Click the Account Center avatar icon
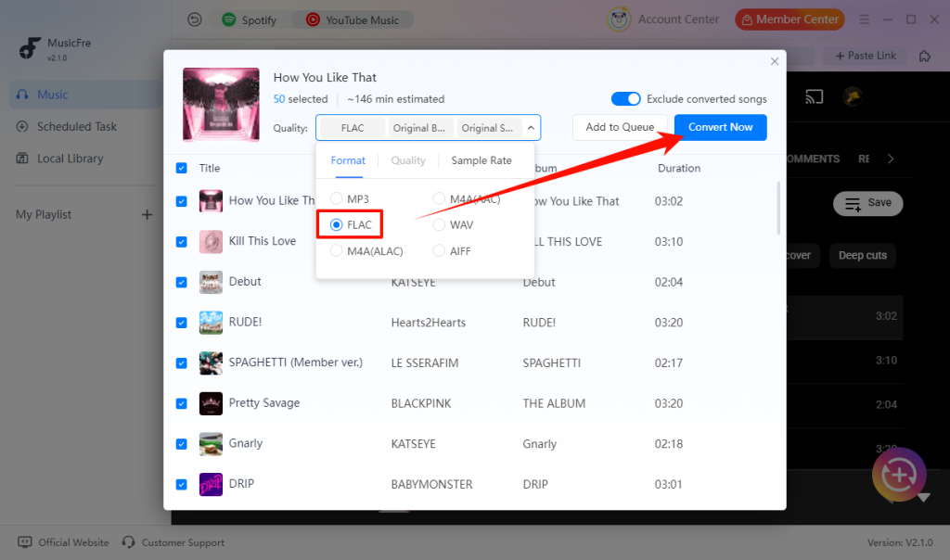The image size is (950, 560). (x=619, y=19)
